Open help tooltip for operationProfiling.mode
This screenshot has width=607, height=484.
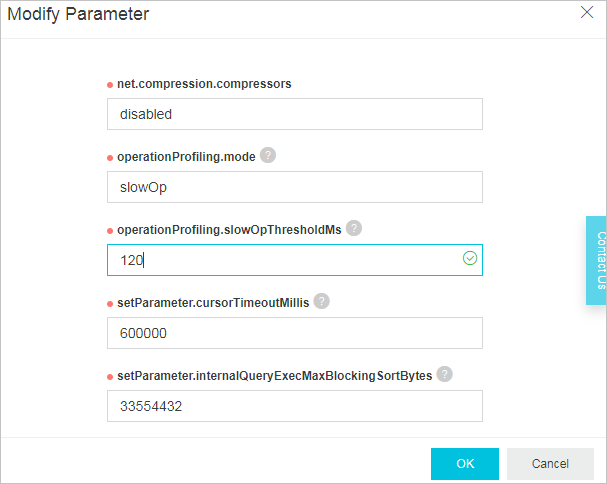click(268, 155)
